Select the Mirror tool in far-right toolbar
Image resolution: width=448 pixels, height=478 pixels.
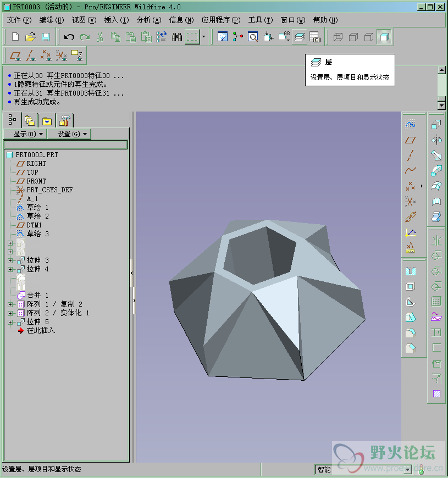point(436,240)
